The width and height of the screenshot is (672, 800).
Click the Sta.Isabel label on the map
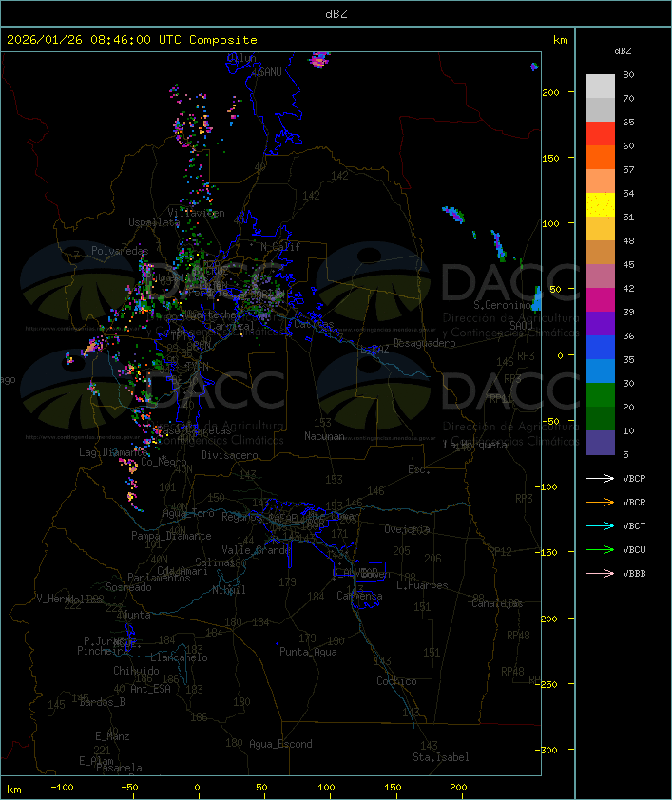coord(440,757)
